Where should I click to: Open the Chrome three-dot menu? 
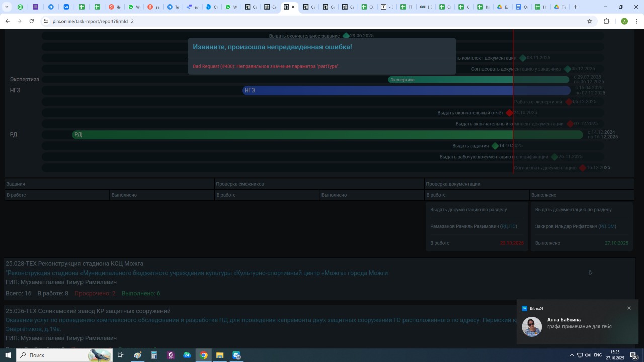(x=637, y=21)
